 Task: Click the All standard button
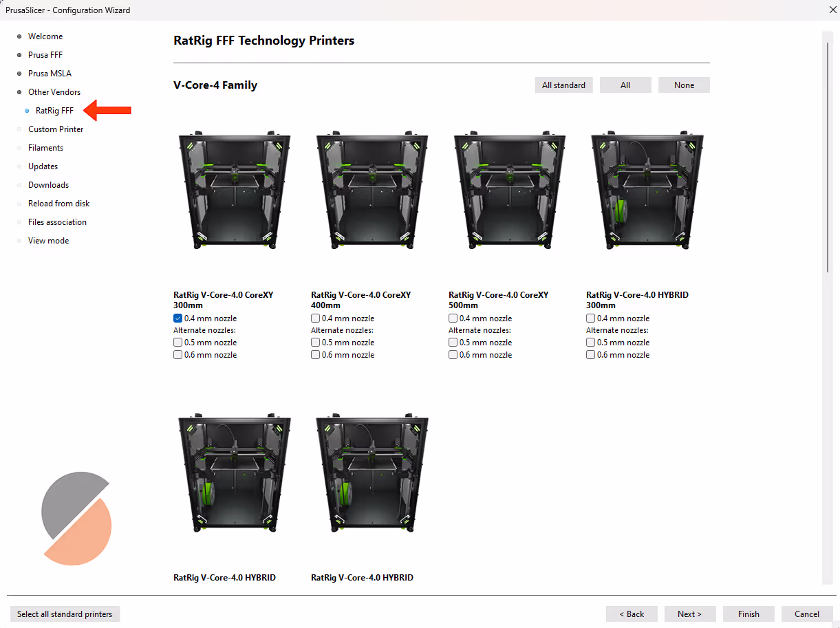click(x=563, y=85)
